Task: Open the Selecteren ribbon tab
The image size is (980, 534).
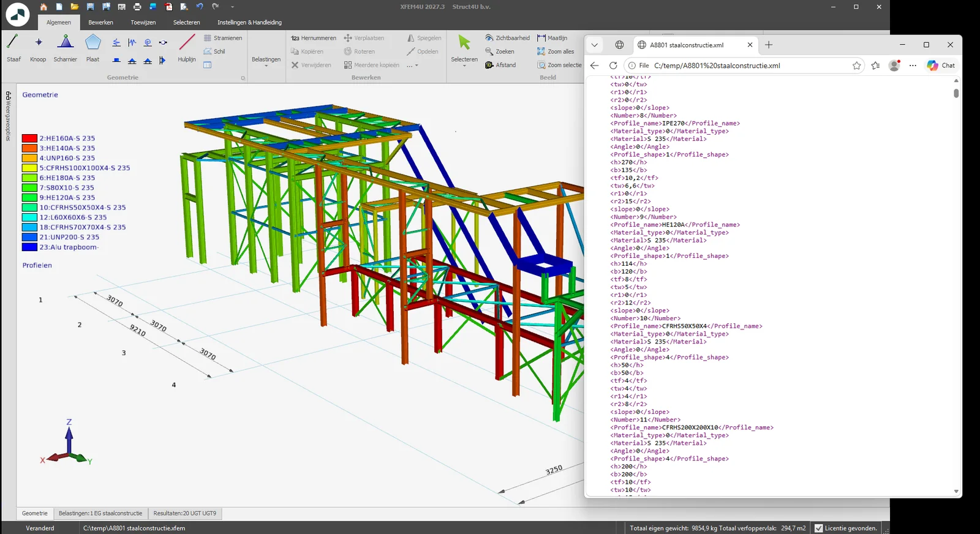Action: (186, 23)
